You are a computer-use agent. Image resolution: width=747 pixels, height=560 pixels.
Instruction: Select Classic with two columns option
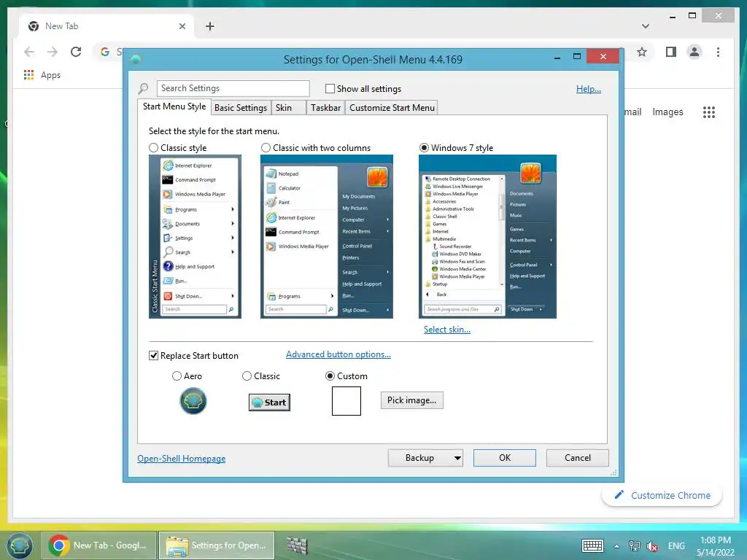pos(266,148)
